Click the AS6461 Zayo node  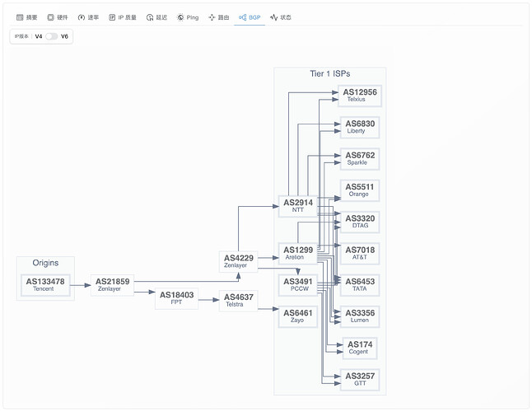pyautogui.click(x=298, y=316)
